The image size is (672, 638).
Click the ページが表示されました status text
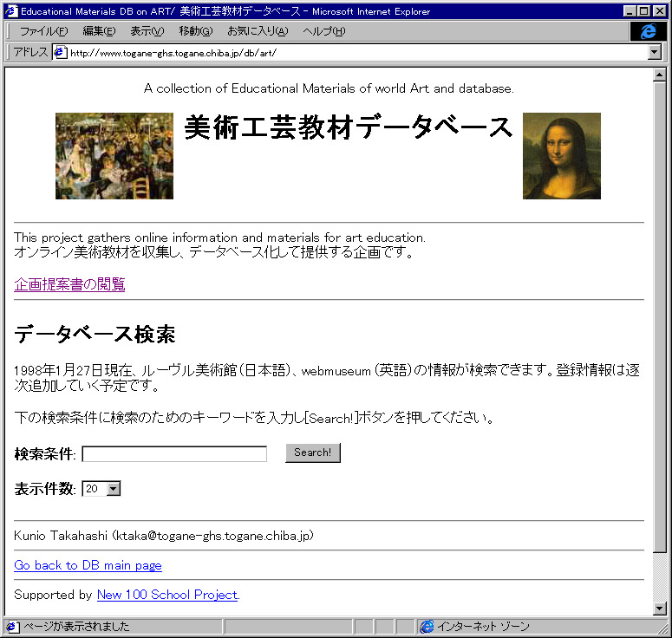(x=76, y=627)
